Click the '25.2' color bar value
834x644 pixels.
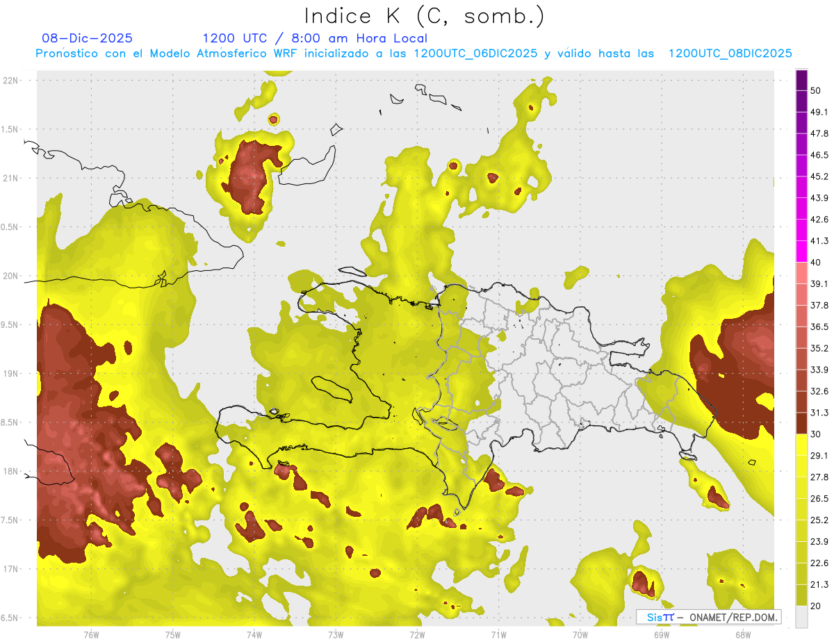tap(819, 520)
